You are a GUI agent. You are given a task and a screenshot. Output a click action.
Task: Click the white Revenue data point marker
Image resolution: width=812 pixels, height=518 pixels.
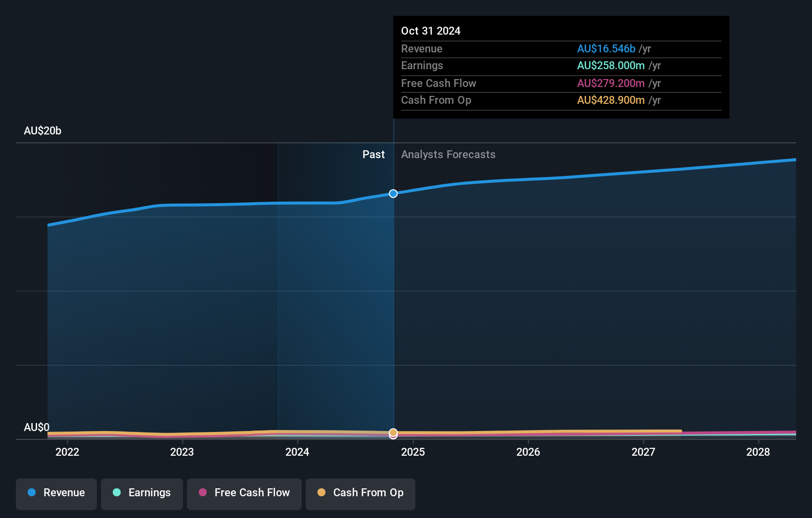393,193
